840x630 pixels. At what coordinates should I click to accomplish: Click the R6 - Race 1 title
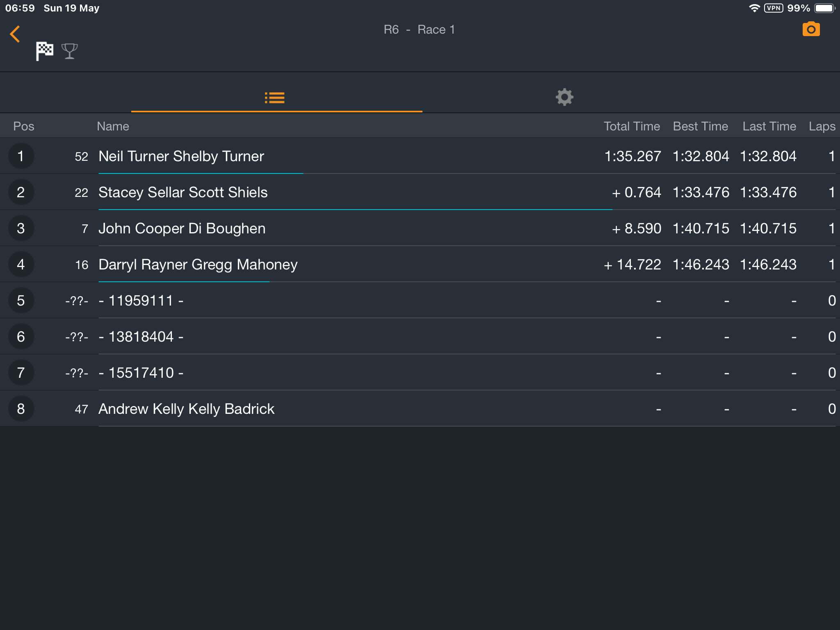pyautogui.click(x=419, y=30)
